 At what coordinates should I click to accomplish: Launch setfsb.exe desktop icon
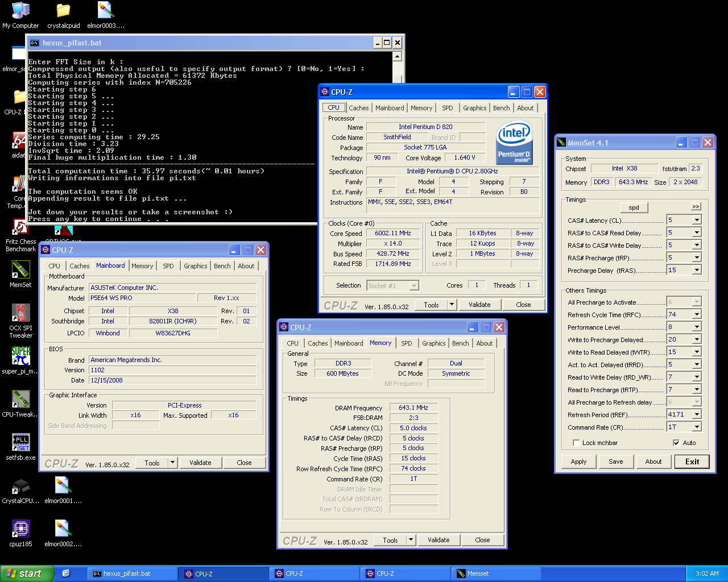click(20, 447)
